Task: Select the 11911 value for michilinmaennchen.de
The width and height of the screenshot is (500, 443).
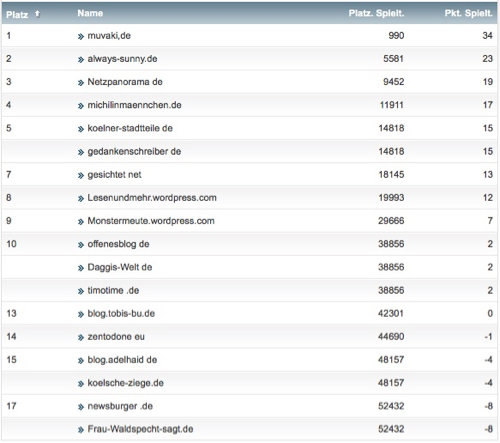Action: 392,105
